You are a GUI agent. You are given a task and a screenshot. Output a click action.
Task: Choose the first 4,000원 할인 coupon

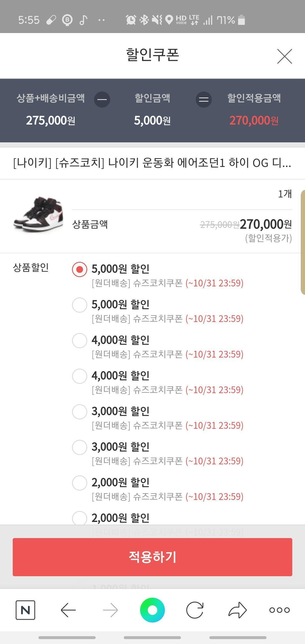click(x=79, y=341)
